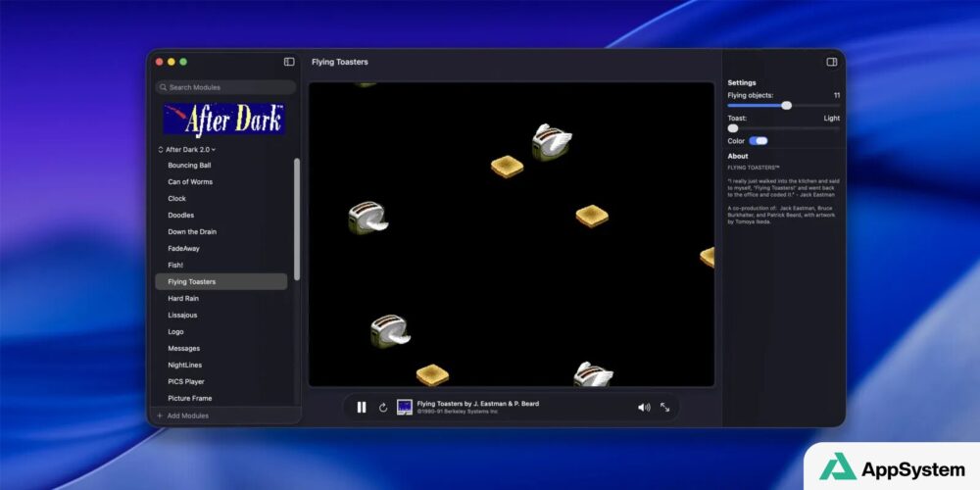The height and width of the screenshot is (490, 980).
Task: Select the FadeAway module
Action: pyautogui.click(x=221, y=249)
